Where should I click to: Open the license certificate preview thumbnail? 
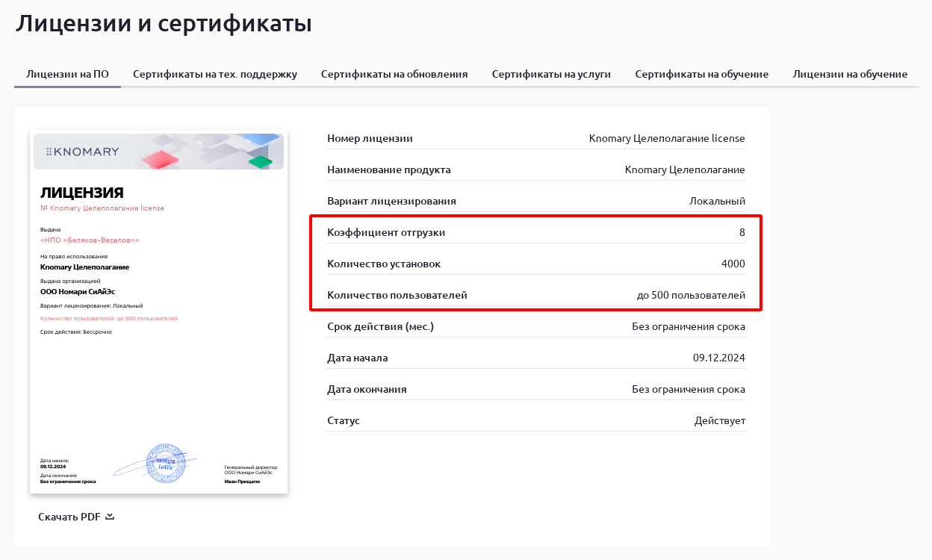[x=158, y=312]
